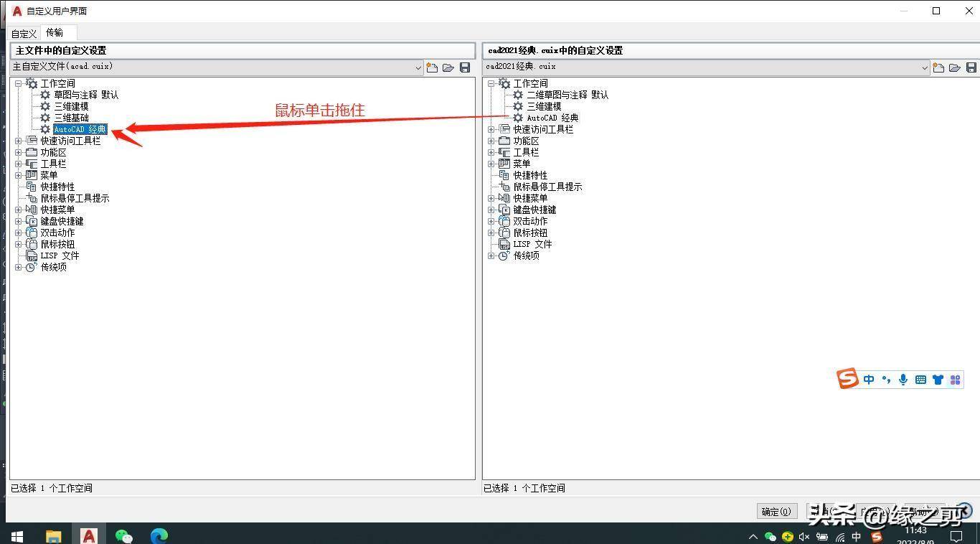
Task: Open Microsoft Edge from taskbar
Action: coord(159,536)
